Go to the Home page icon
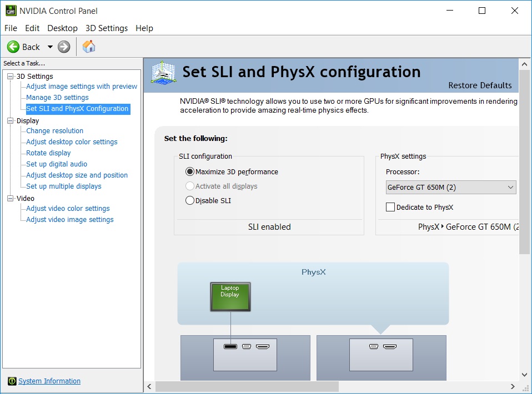Viewport: 532px width, 394px height. [89, 47]
